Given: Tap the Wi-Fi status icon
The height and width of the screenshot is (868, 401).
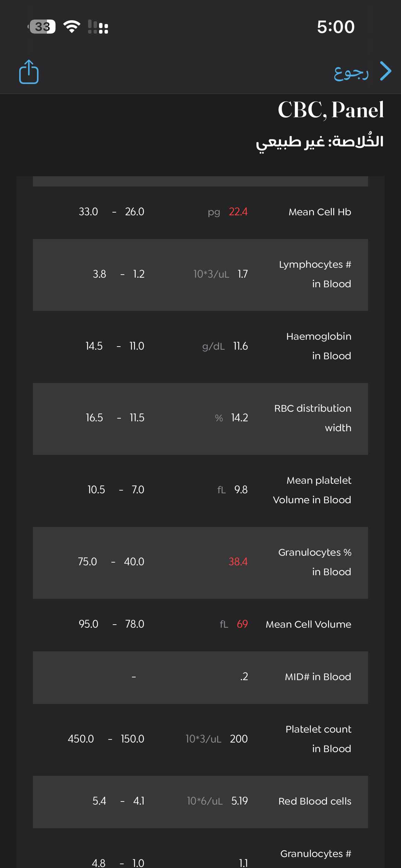Looking at the screenshot, I should pos(72,26).
